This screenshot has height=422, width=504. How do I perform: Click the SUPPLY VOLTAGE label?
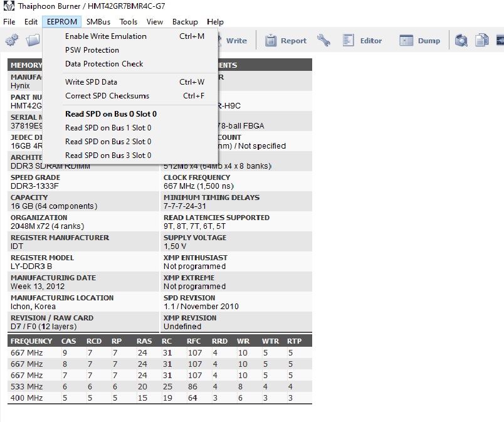(195, 238)
